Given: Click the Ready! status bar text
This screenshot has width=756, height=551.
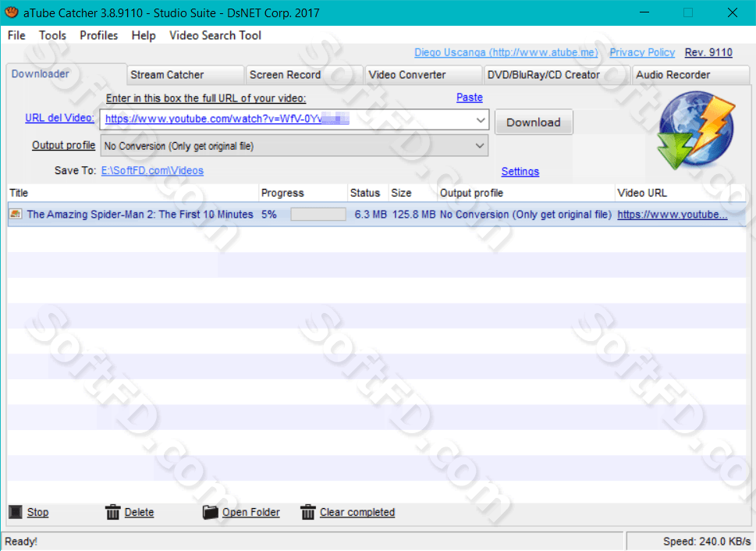Looking at the screenshot, I should [21, 542].
